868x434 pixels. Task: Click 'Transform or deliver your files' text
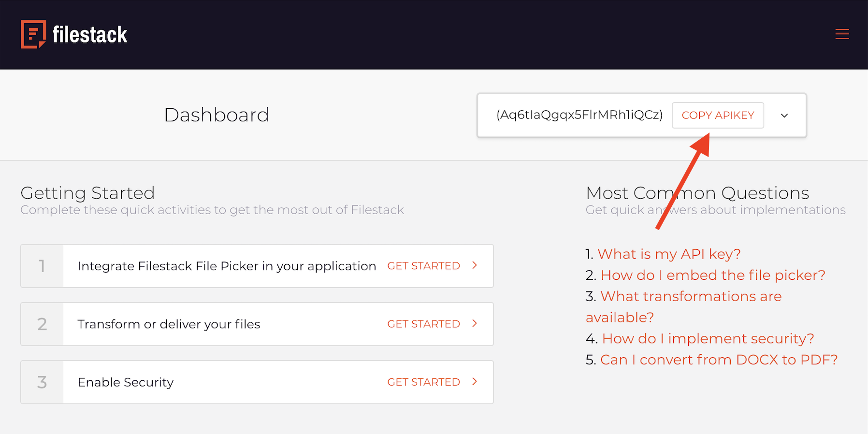point(169,324)
